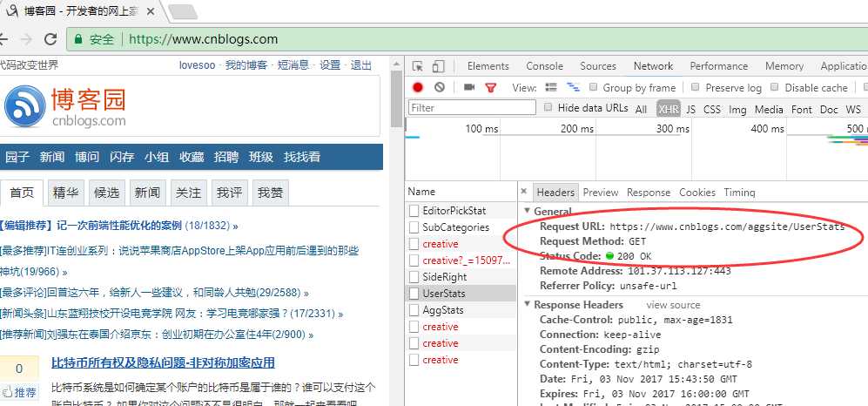The width and height of the screenshot is (868, 406).
Task: Tick the SubCategories row checkbox
Action: click(414, 227)
